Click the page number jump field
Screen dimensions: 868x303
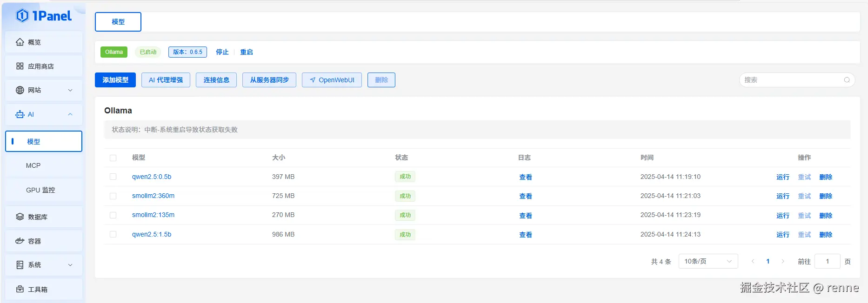point(828,262)
